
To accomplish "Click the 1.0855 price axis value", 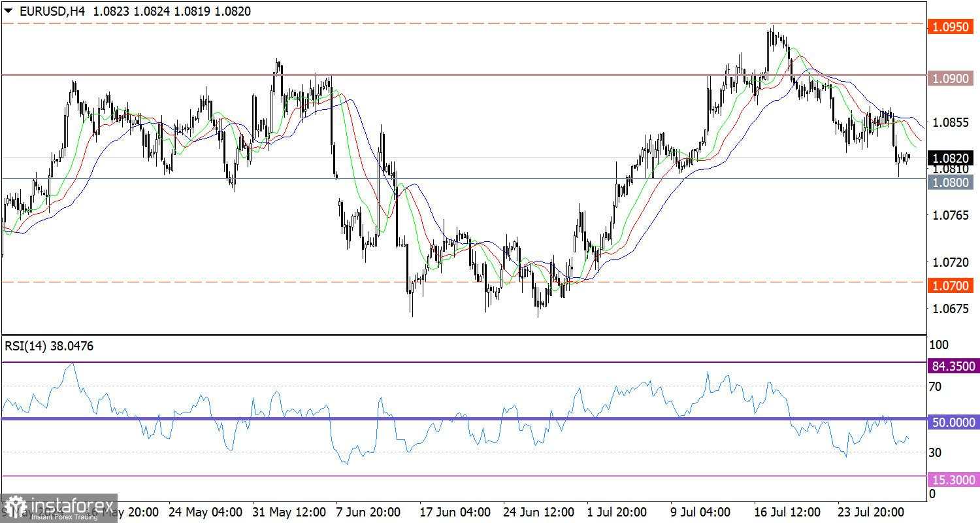I will click(951, 122).
